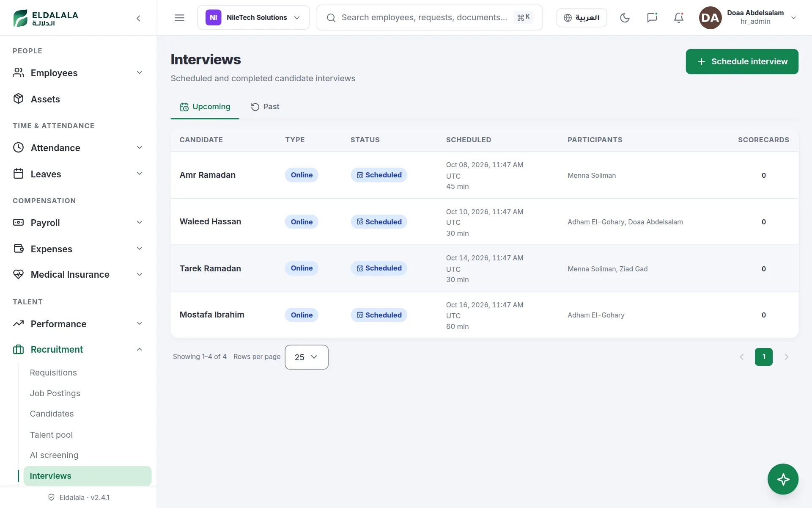Image resolution: width=812 pixels, height=508 pixels.
Task: Open the Amr Ramadan interview row
Action: coord(484,175)
